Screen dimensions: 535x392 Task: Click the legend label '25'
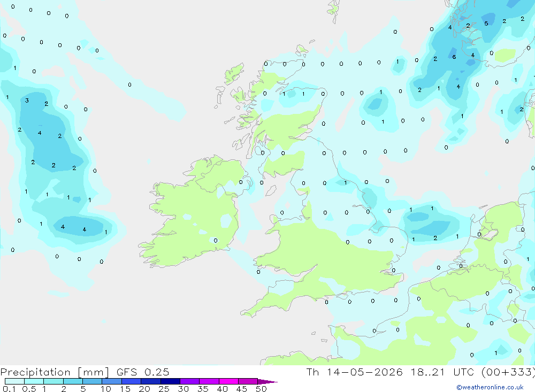pos(164,389)
